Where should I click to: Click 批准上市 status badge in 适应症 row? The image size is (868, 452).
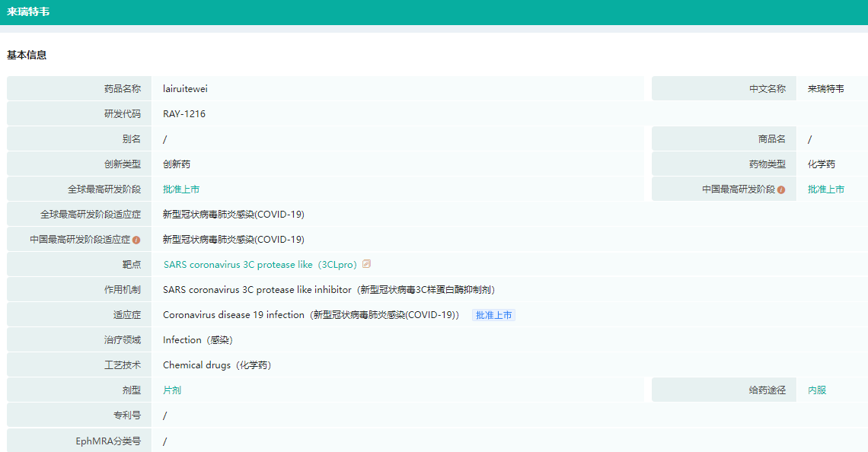(x=493, y=315)
